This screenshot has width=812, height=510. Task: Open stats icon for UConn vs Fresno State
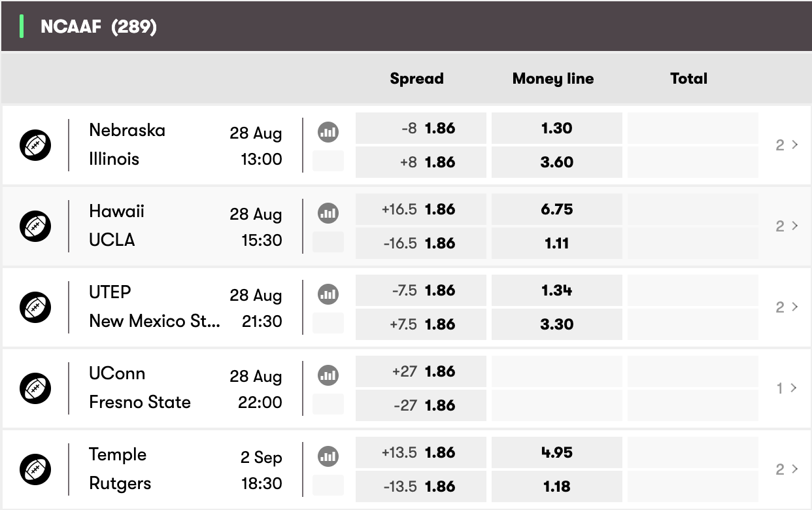click(x=328, y=375)
